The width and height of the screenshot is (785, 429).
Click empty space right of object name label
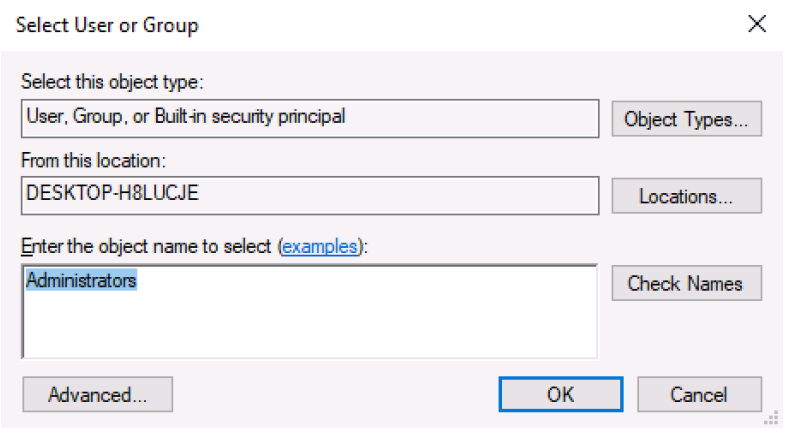(x=481, y=246)
